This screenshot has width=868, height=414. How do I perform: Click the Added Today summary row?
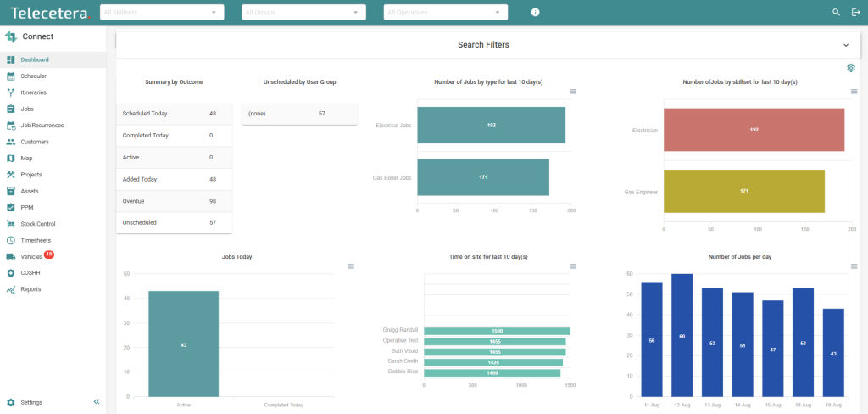pyautogui.click(x=175, y=180)
